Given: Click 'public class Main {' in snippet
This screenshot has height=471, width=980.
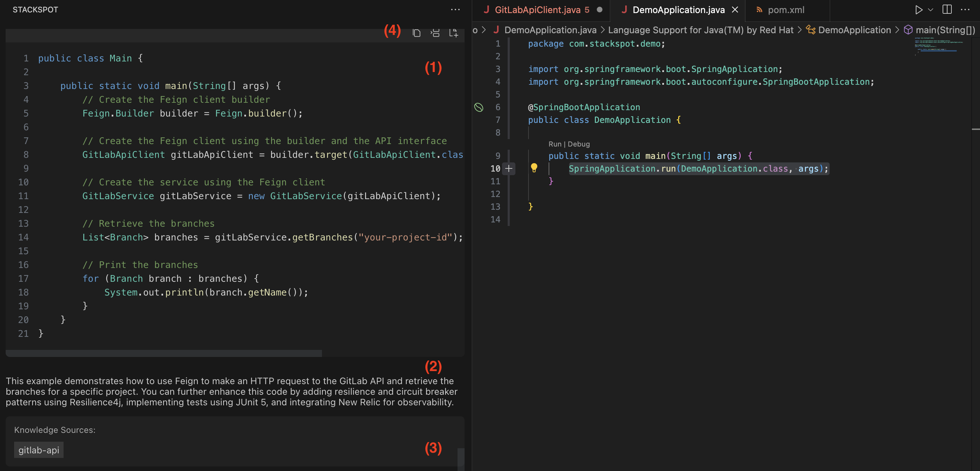Looking at the screenshot, I should click(x=90, y=58).
